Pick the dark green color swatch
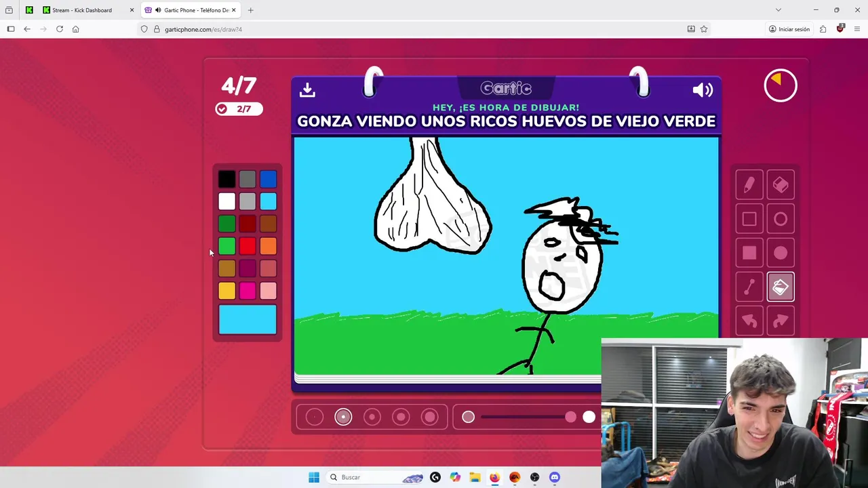Viewport: 868px width, 488px height. [227, 224]
